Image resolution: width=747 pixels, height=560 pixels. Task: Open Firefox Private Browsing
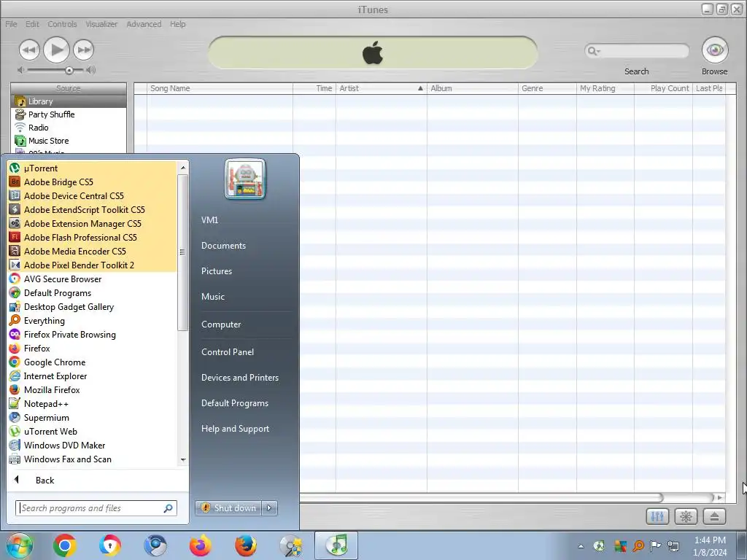[x=93, y=334]
